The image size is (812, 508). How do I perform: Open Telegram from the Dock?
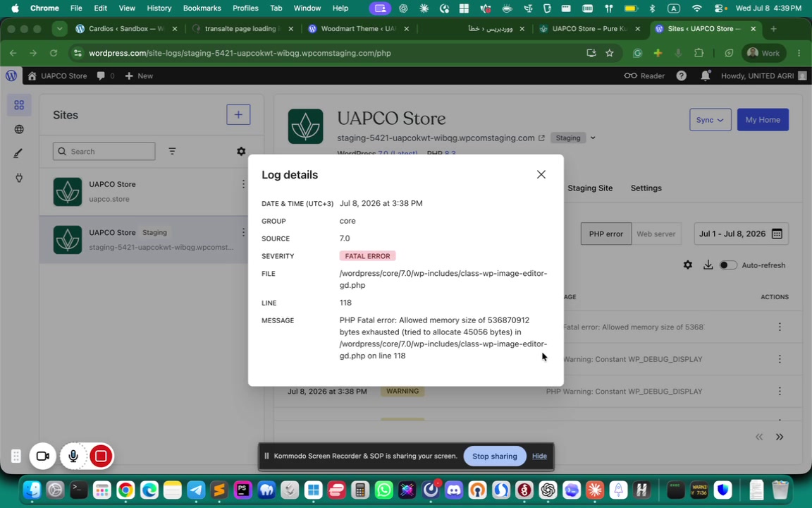(x=196, y=490)
